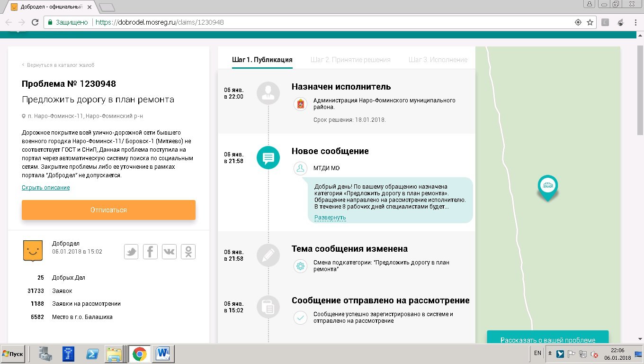Share the complaint on VK

click(x=169, y=252)
